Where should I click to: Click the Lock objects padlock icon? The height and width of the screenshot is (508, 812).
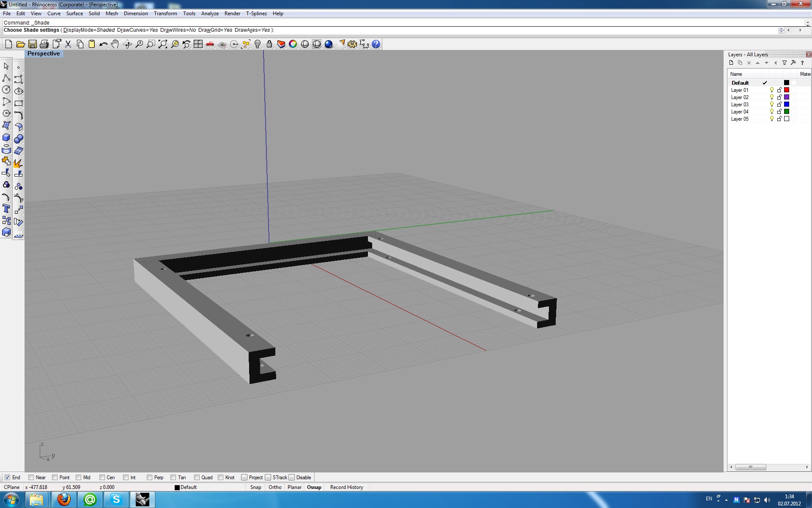pos(269,44)
